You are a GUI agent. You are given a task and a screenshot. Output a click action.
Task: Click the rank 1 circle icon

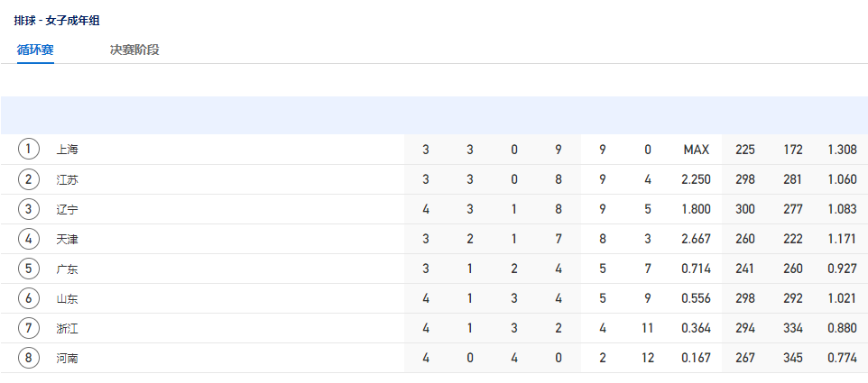pos(29,150)
